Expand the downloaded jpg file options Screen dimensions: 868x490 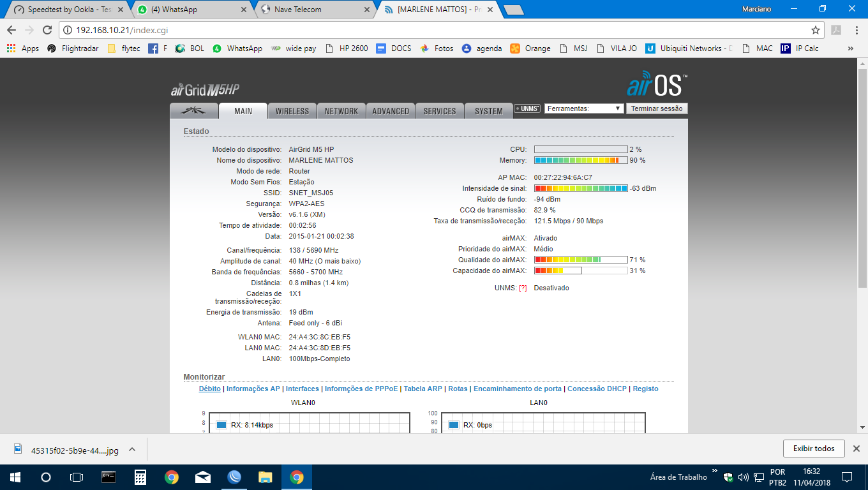[132, 449]
